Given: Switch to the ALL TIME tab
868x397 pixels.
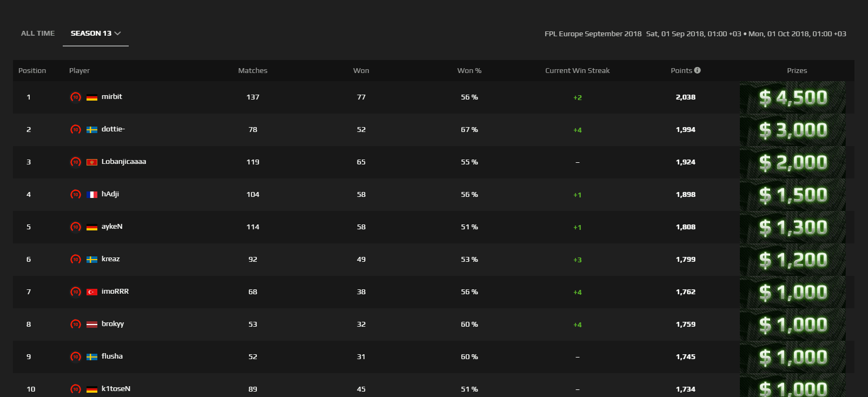Looking at the screenshot, I should pos(38,34).
